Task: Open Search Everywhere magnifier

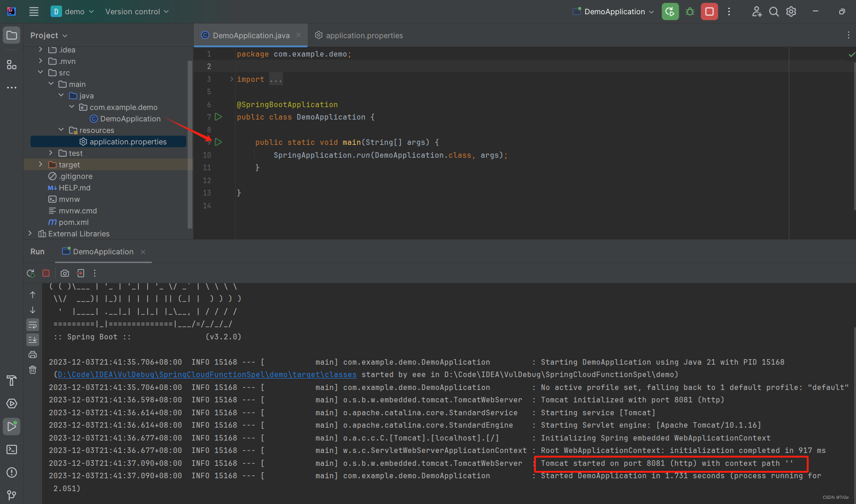Action: (x=774, y=11)
